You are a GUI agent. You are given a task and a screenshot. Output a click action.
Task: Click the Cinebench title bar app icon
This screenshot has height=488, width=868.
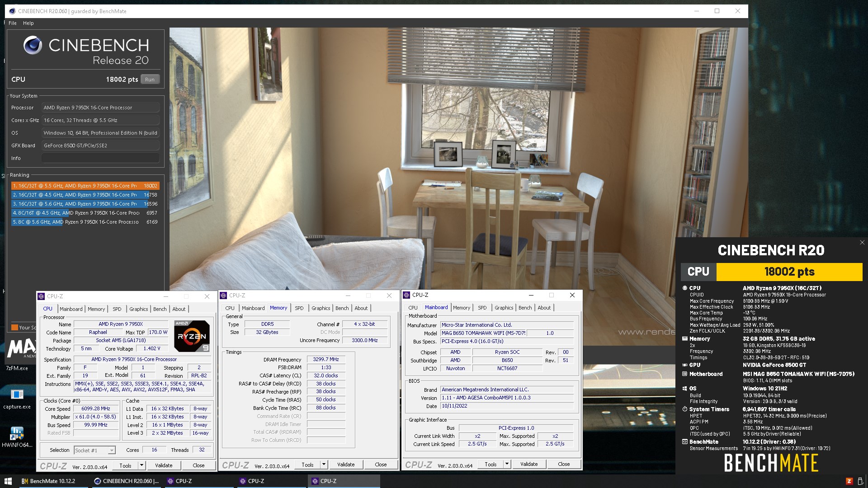tap(12, 11)
